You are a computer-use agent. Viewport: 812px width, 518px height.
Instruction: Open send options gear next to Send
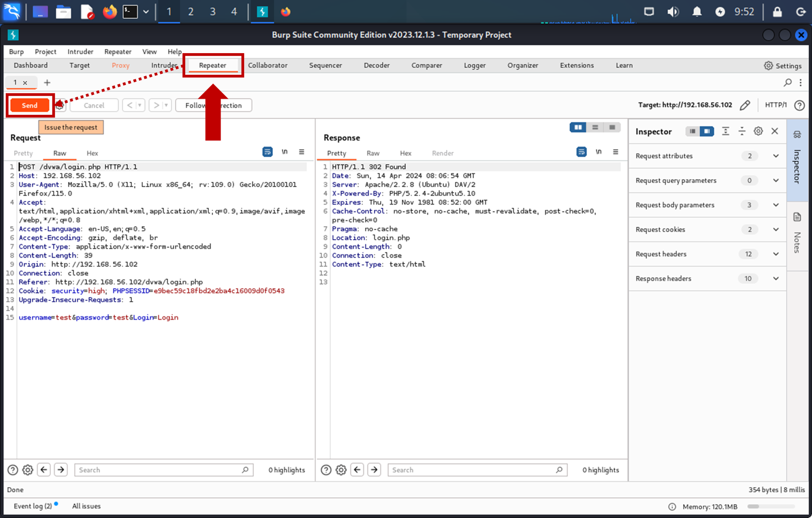60,105
